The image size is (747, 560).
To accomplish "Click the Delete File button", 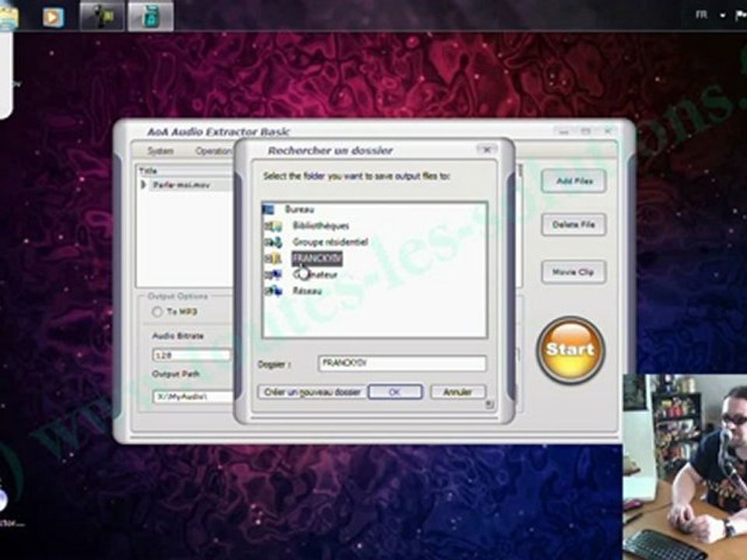I will (x=574, y=224).
